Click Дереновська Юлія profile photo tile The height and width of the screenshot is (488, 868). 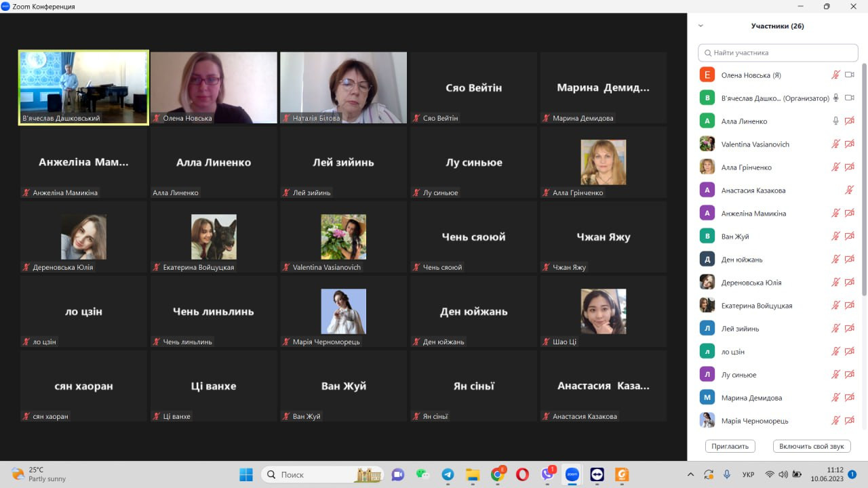83,237
